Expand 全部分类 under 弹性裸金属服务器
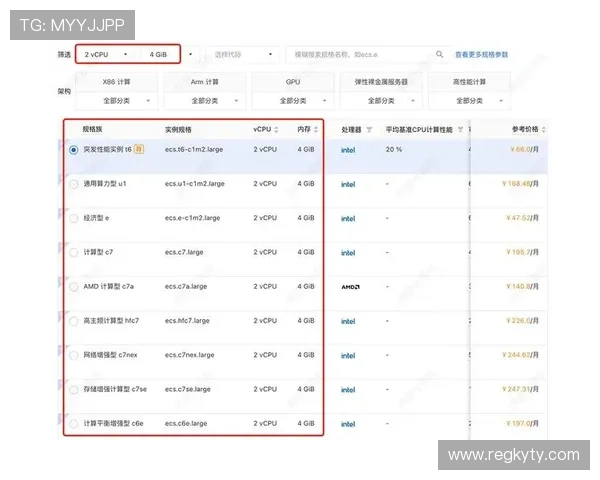Viewport: 600px width, 480px height. click(381, 101)
